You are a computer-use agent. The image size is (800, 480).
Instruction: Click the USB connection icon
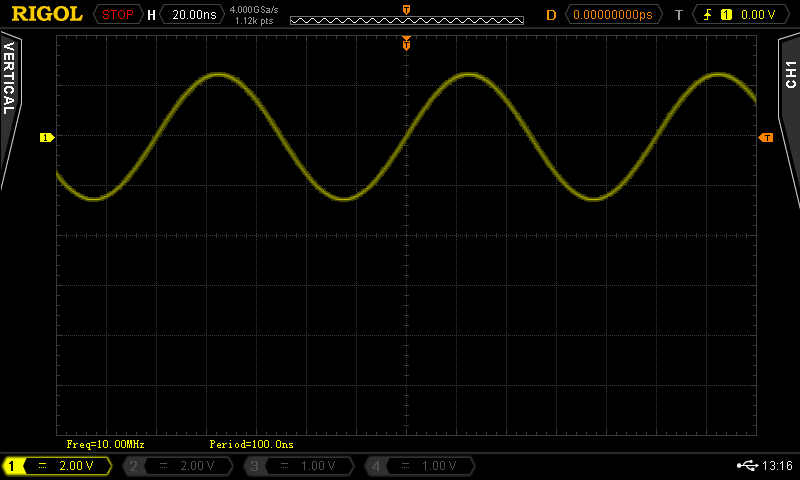pos(747,465)
